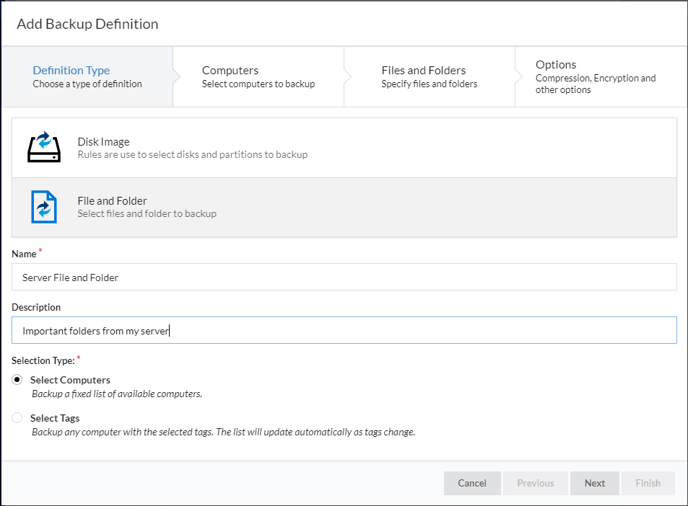
Task: Open the Options wizard step
Action: click(601, 77)
